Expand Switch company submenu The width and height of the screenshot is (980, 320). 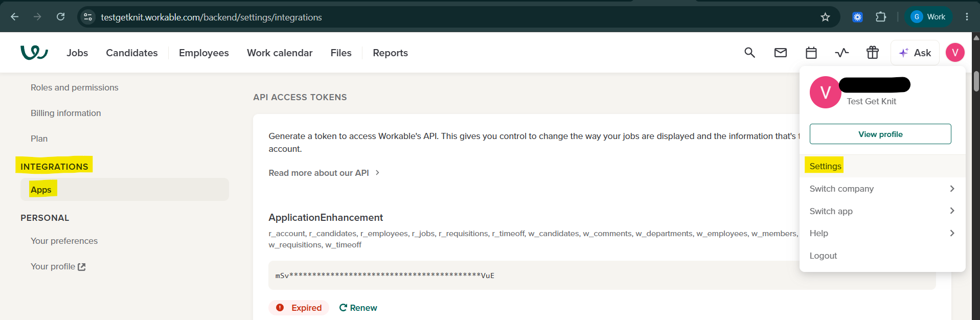point(882,189)
